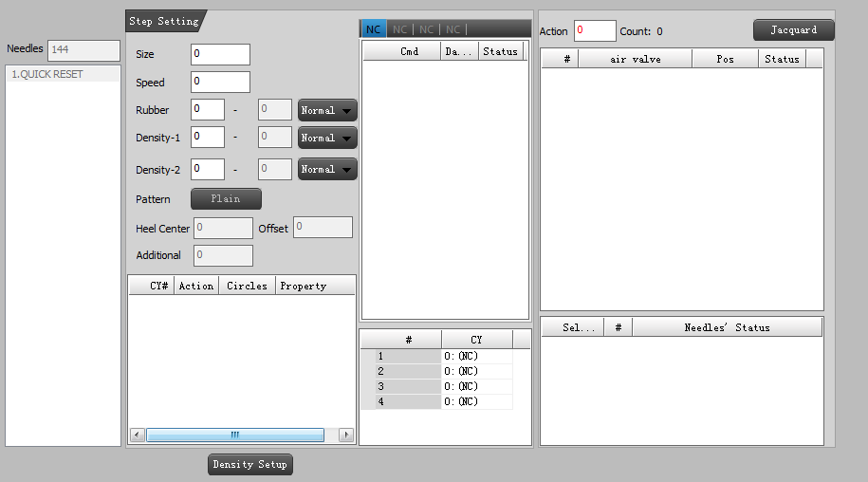868x482 pixels.
Task: Click the CY value cell of row 1
Action: pyautogui.click(x=477, y=356)
